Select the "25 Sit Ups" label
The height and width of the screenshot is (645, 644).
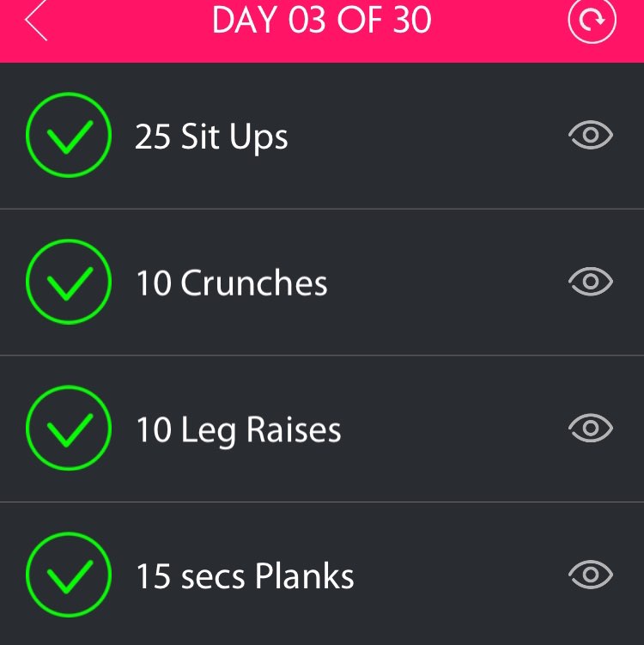coord(211,137)
